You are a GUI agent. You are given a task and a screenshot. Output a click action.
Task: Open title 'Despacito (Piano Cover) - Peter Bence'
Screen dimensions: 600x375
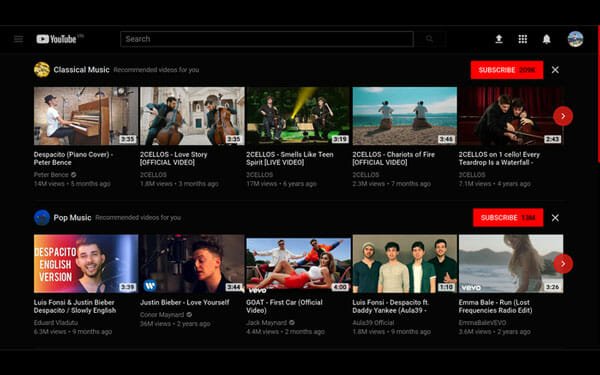[x=73, y=158]
